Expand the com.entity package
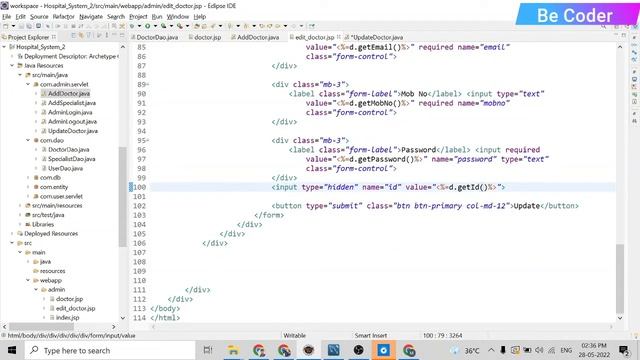This screenshot has height=360, width=640. tap(28, 187)
